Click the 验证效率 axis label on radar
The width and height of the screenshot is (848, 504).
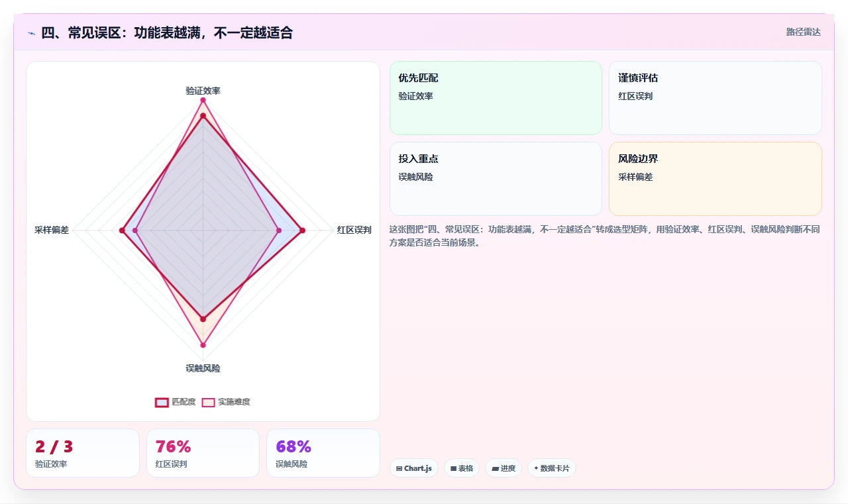pyautogui.click(x=203, y=91)
